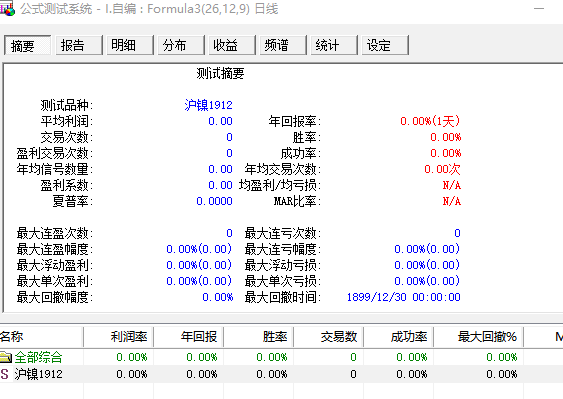The height and width of the screenshot is (399, 563).
Task: Click the 年均信号数量 label
Action: tap(55, 169)
